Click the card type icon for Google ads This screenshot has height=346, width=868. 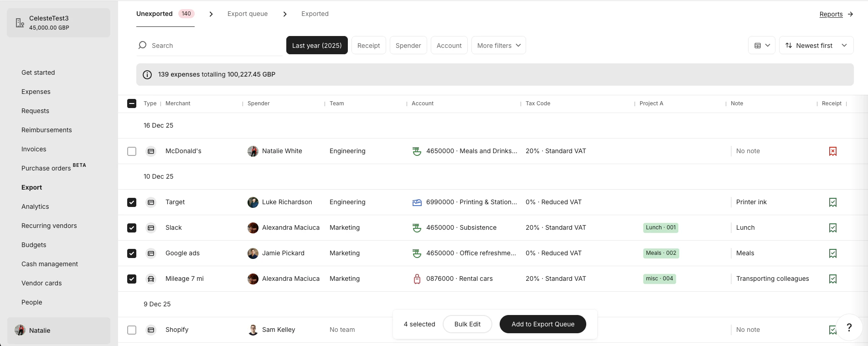click(151, 253)
